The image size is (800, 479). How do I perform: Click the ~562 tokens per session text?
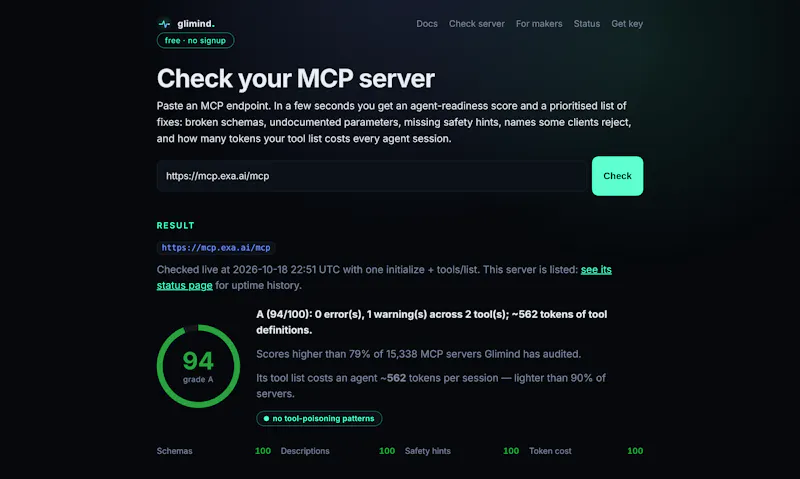click(439, 378)
